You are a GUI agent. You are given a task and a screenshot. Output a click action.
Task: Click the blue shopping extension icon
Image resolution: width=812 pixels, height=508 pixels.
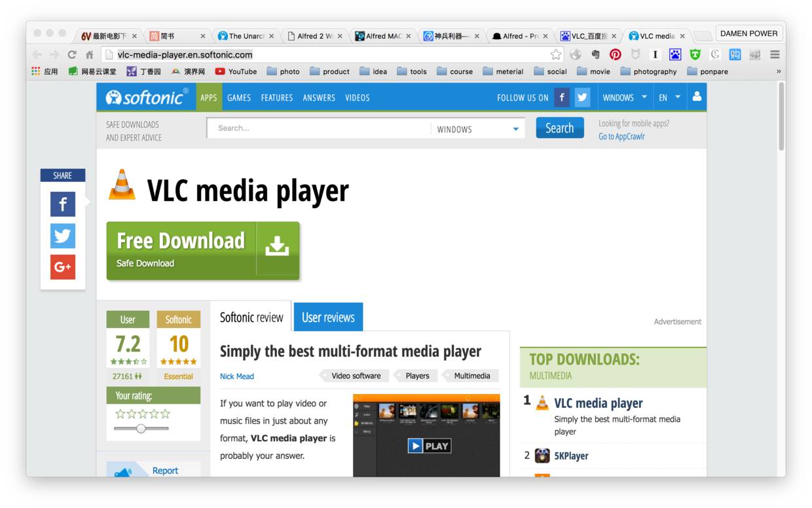click(x=735, y=54)
